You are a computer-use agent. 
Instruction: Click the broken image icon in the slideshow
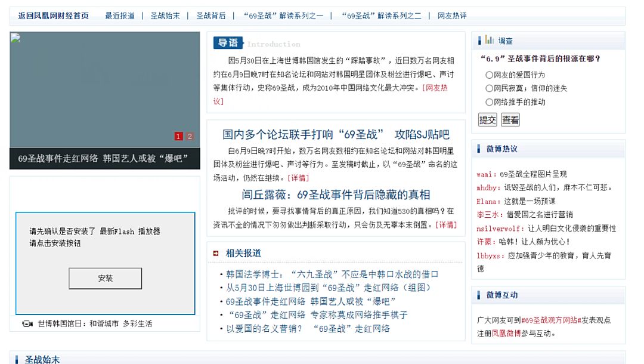(15, 38)
